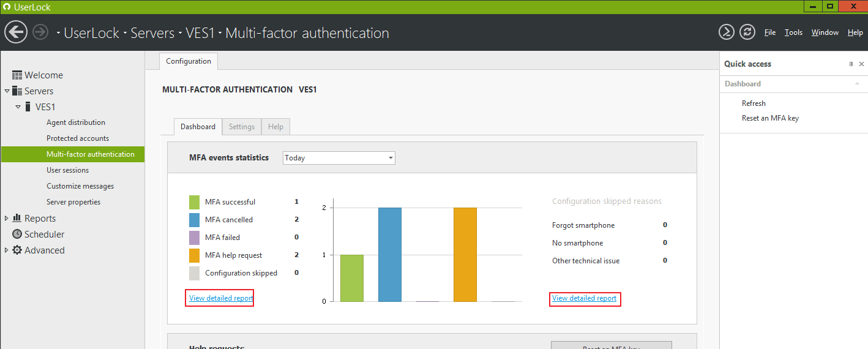Click the circular refresh icon in header
The image size is (868, 349).
pyautogui.click(x=747, y=32)
